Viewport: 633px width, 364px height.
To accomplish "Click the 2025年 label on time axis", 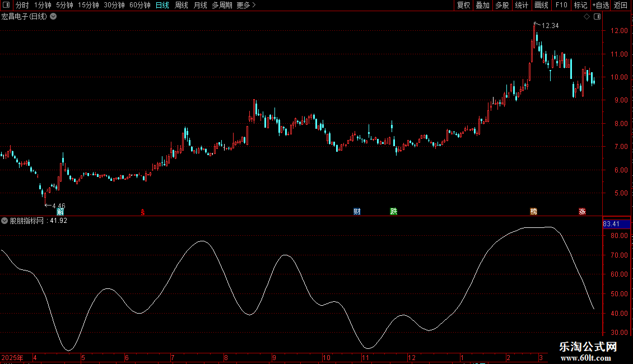I will click(x=12, y=358).
